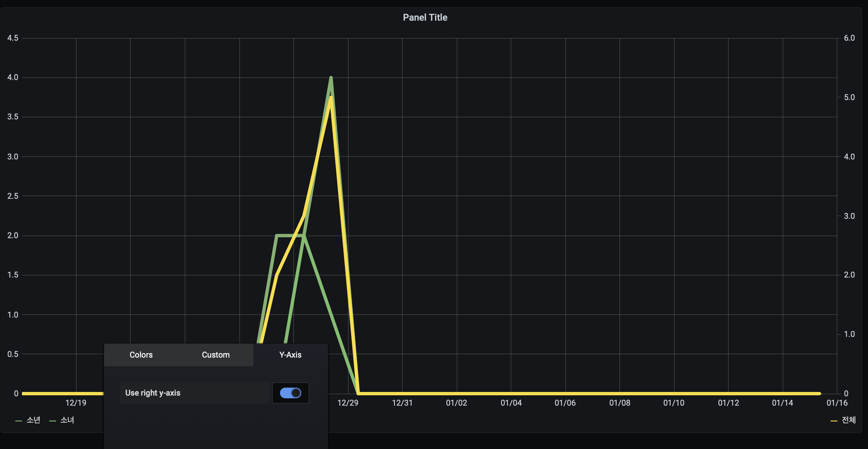This screenshot has width=868, height=449.
Task: Click the 4.5 left y-axis label
Action: pos(13,38)
